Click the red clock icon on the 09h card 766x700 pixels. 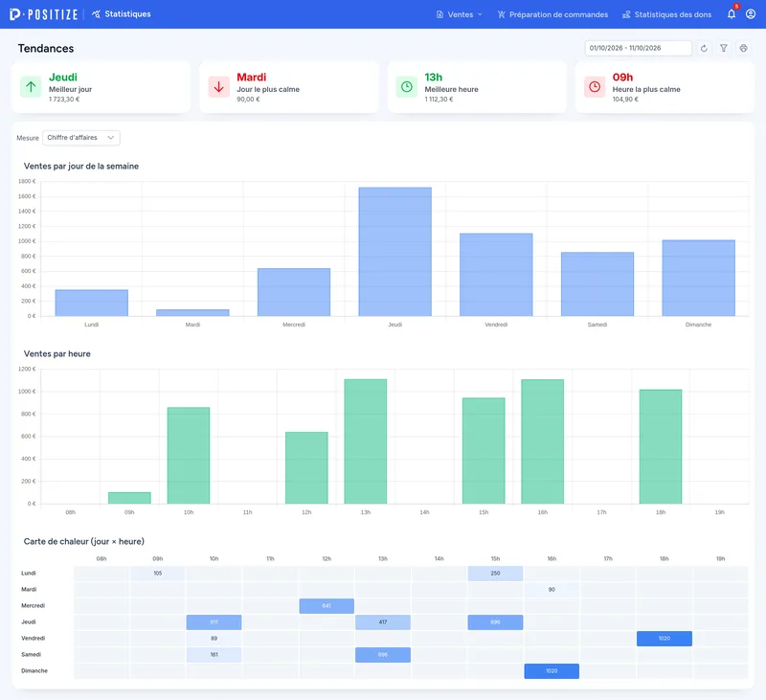[595, 87]
